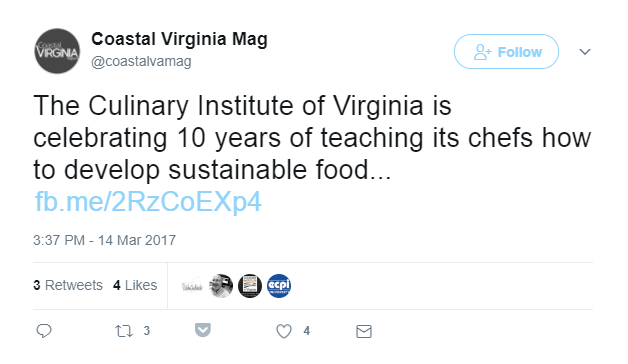Open the man's photo liker avatar
The width and height of the screenshot is (628, 364).
tap(221, 286)
